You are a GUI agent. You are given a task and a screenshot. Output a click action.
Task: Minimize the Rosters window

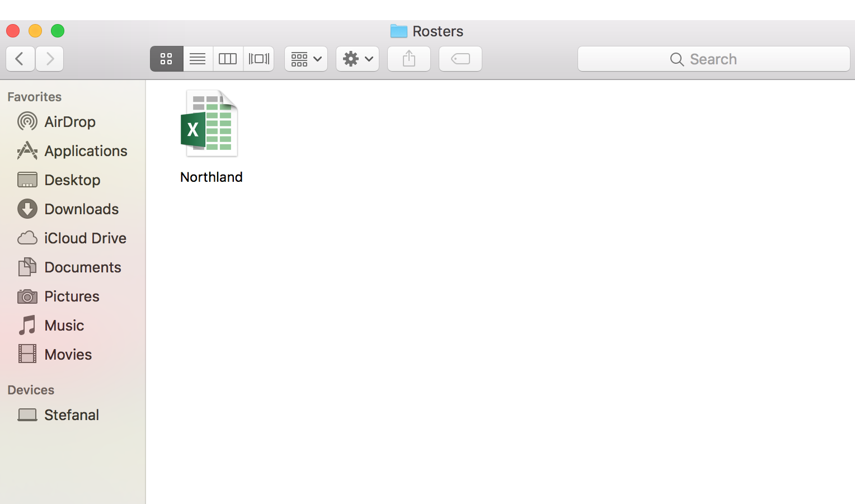pos(35,31)
